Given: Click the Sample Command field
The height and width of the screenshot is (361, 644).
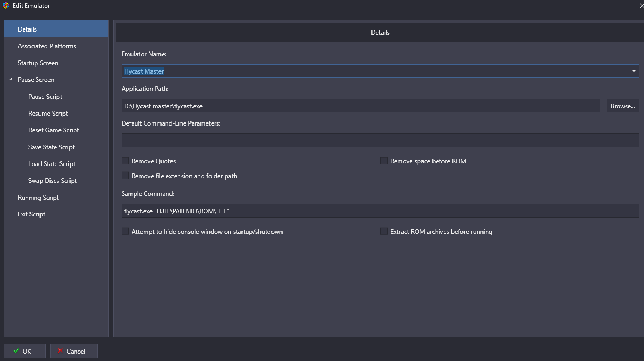Looking at the screenshot, I should [380, 211].
